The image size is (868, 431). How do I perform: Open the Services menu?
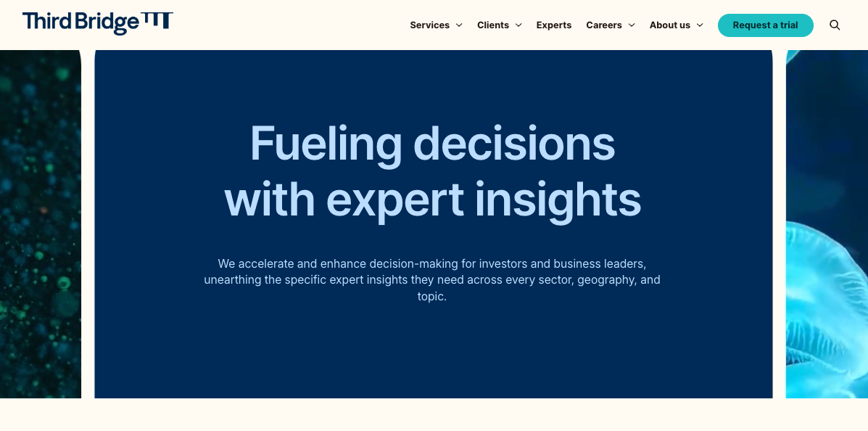coord(429,25)
